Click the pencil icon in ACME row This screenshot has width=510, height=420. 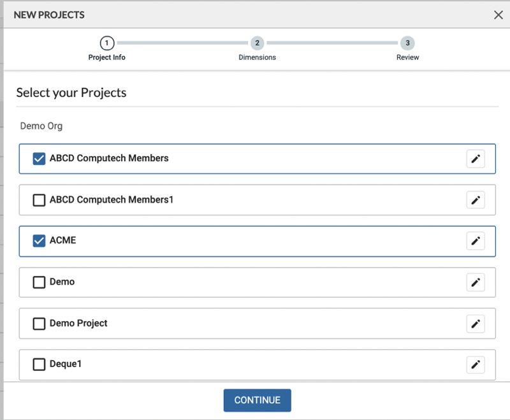click(475, 241)
